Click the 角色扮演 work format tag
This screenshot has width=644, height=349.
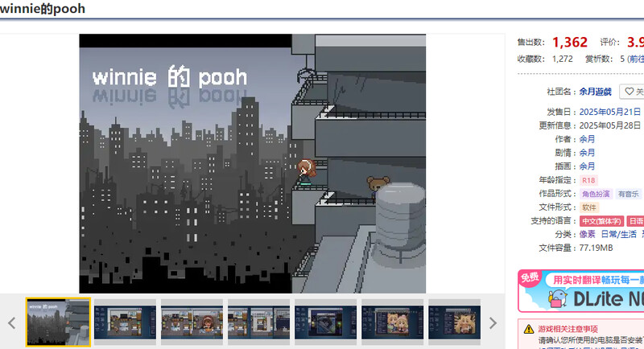[596, 194]
